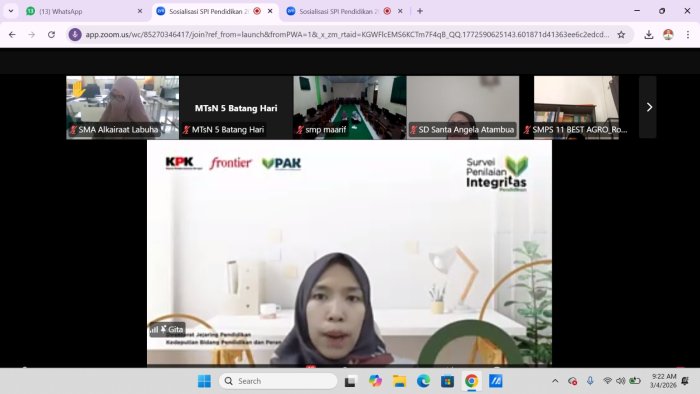Open the notification center bell

pyautogui.click(x=685, y=381)
